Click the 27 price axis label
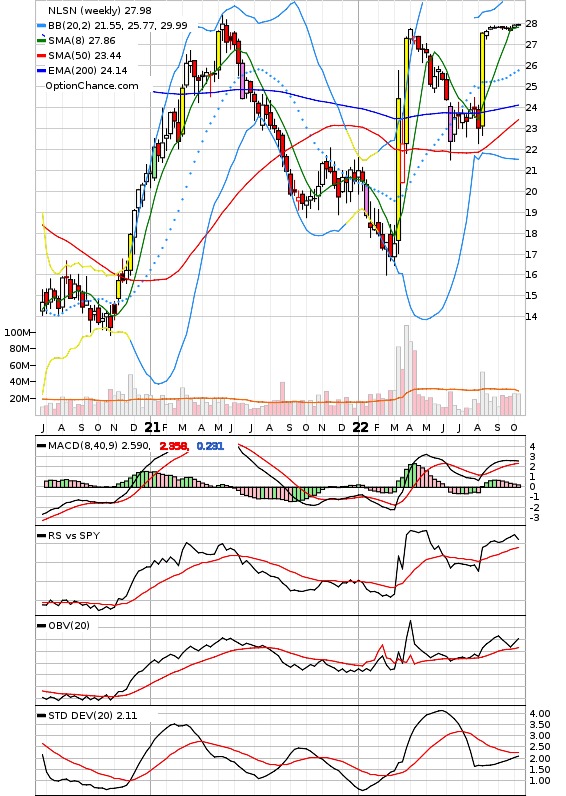566x796 pixels. tap(531, 45)
